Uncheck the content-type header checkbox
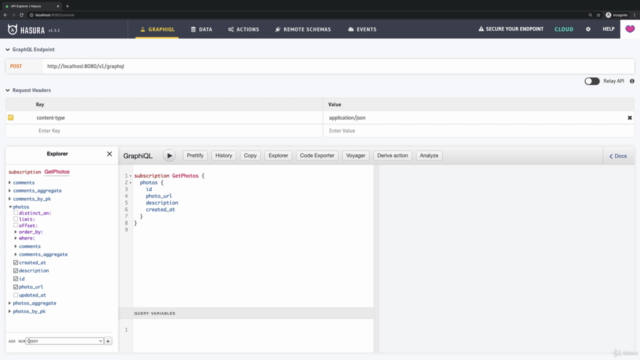Viewport: 640px width, 360px height. [x=11, y=118]
